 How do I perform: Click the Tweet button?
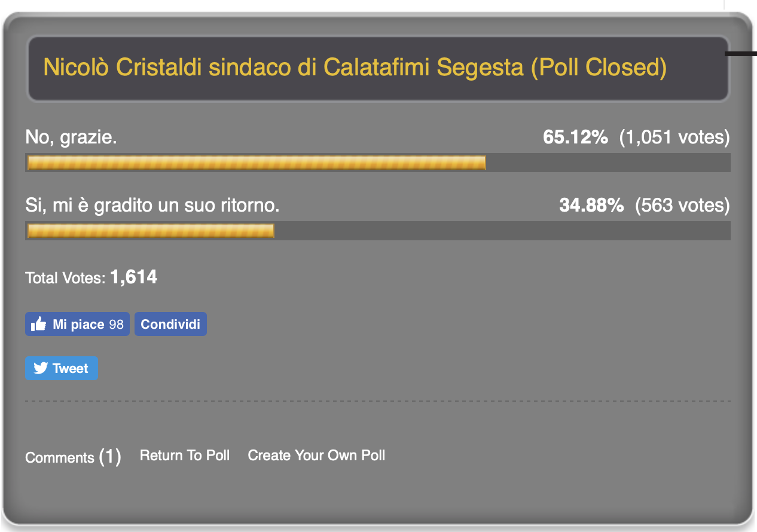(x=62, y=368)
